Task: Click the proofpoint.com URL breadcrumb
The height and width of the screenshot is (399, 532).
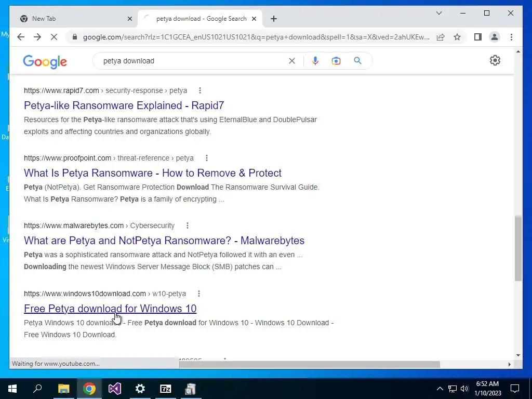Action: click(x=109, y=158)
